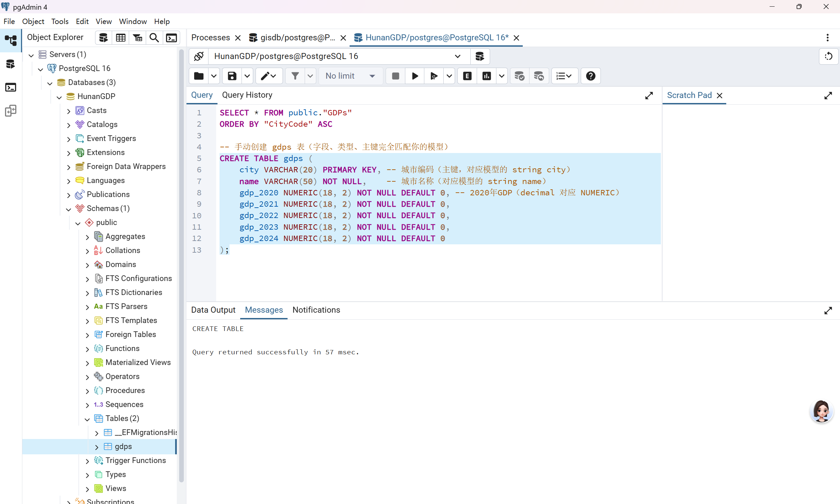Switch to the Query History tab
Screen dimensions: 840x504
(247, 95)
